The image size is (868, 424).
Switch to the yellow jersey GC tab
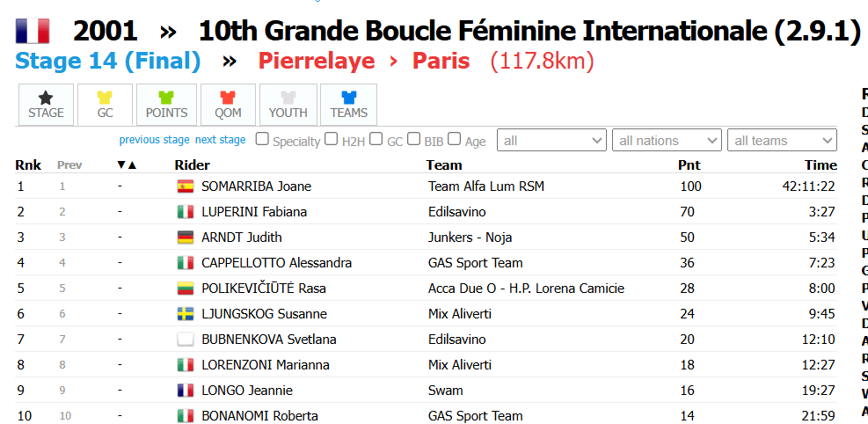point(105,106)
